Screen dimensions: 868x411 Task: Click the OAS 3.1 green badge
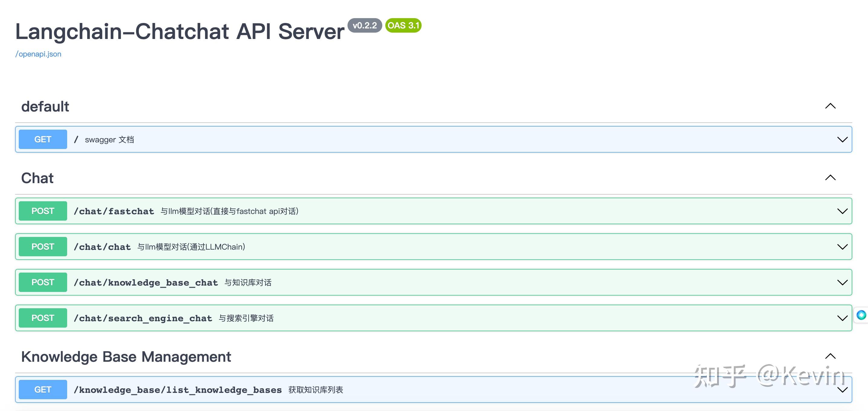tap(403, 26)
